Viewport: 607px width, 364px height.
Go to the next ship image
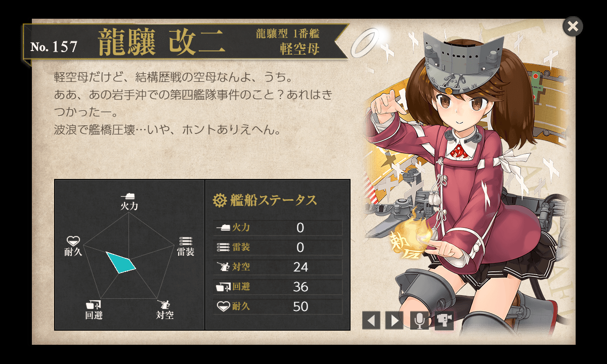pyautogui.click(x=394, y=320)
